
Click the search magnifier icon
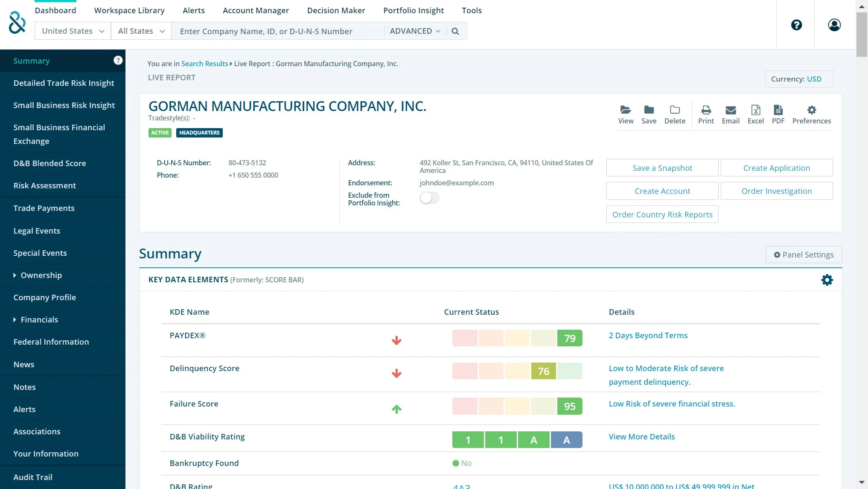point(455,31)
